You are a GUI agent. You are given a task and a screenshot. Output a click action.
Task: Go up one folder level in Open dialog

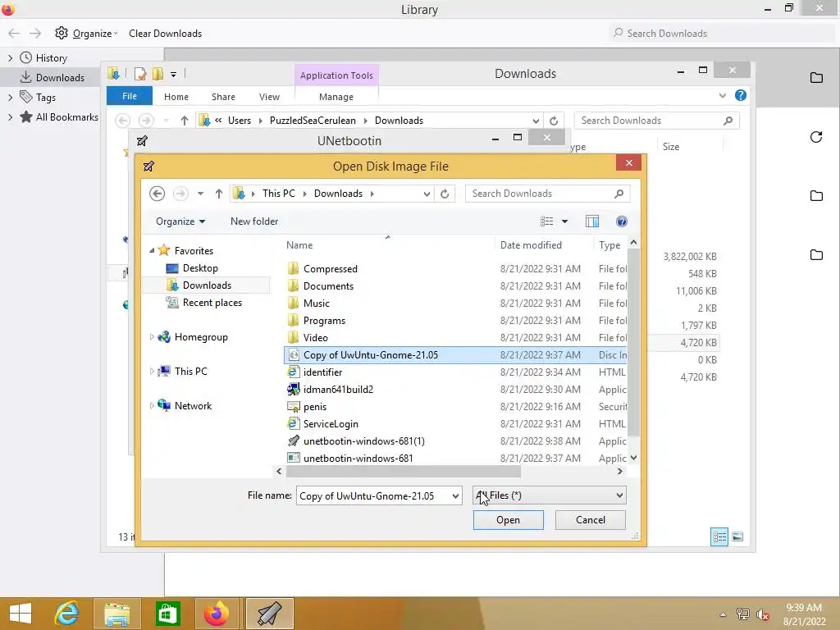[x=218, y=194]
